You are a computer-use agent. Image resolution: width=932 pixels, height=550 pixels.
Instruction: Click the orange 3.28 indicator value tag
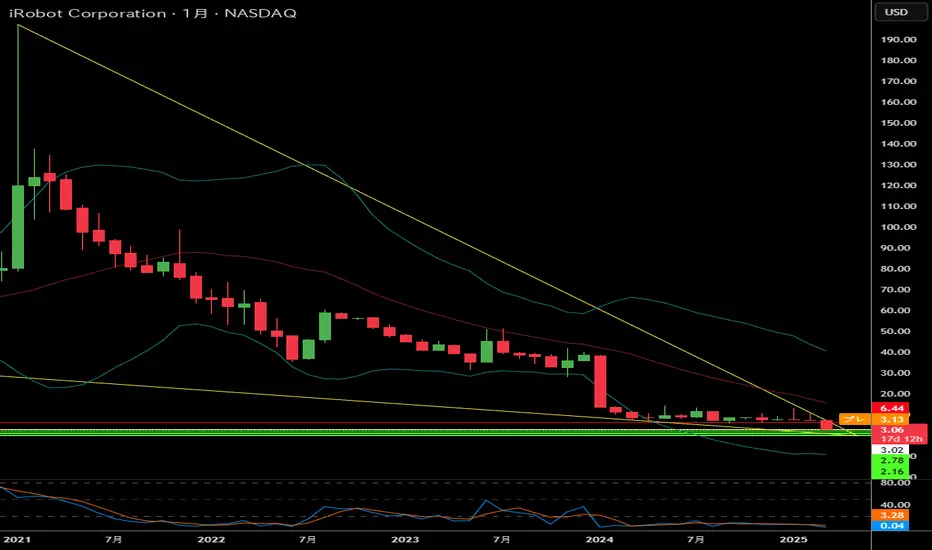[890, 515]
